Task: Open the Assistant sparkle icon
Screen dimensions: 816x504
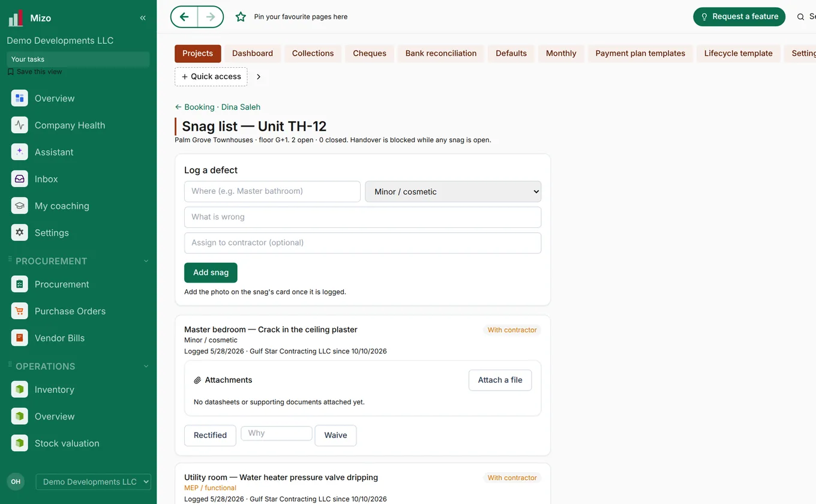Action: point(20,152)
